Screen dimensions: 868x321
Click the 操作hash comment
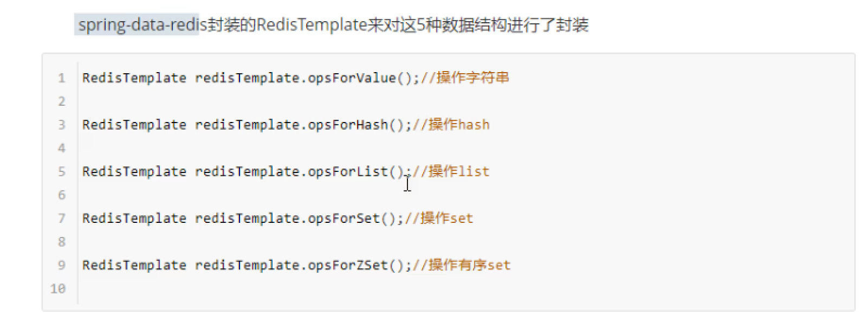pos(451,125)
